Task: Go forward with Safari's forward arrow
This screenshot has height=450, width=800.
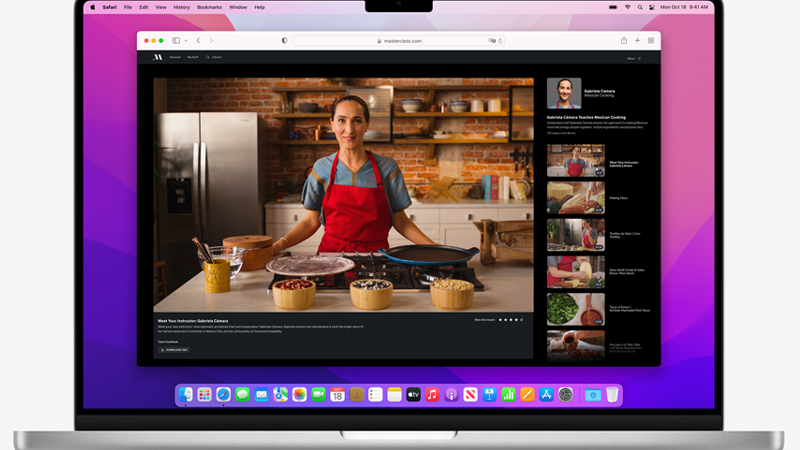Action: (211, 40)
